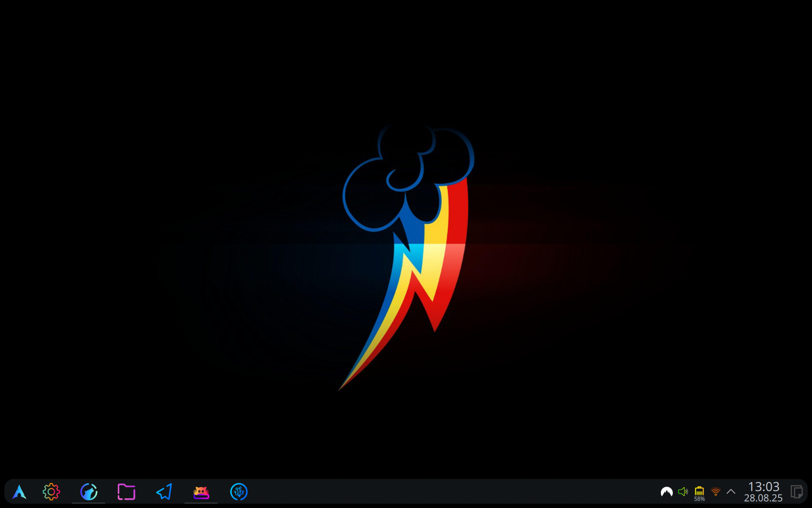
Task: Click the 58% battery percentage label
Action: click(x=699, y=499)
